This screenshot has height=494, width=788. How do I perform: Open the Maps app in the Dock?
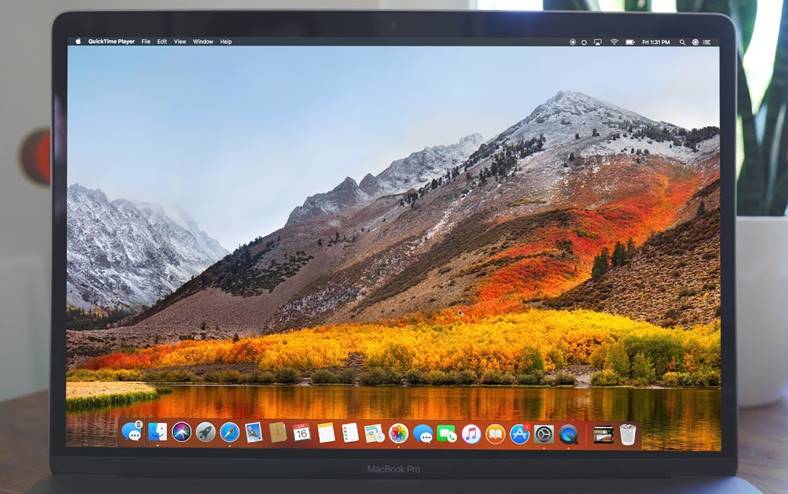374,433
